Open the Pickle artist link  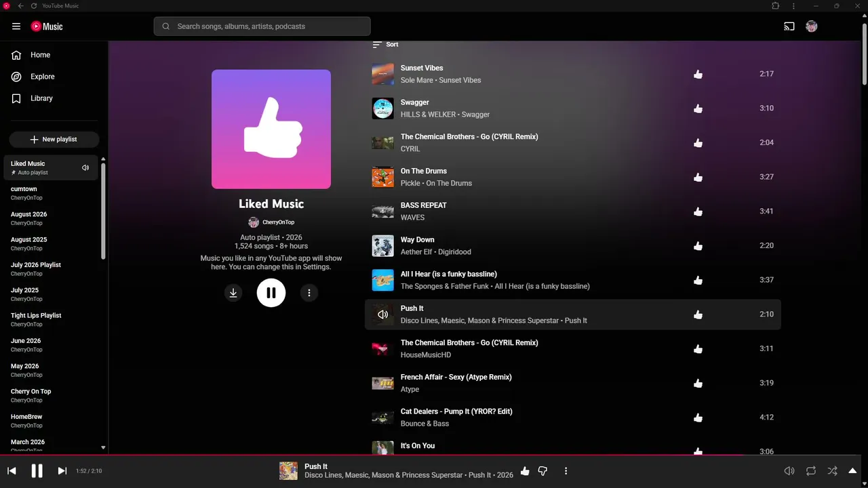click(x=410, y=183)
